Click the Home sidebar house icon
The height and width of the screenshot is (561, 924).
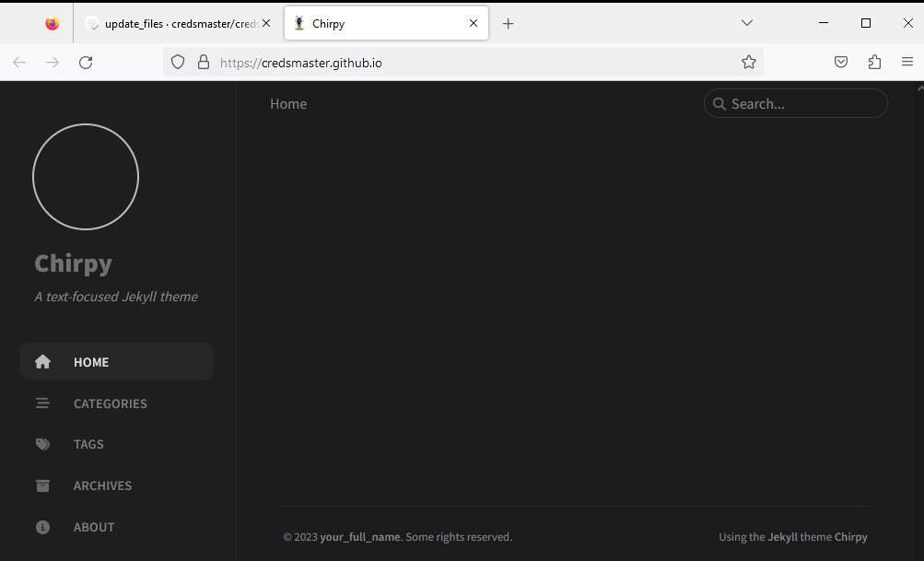click(42, 362)
